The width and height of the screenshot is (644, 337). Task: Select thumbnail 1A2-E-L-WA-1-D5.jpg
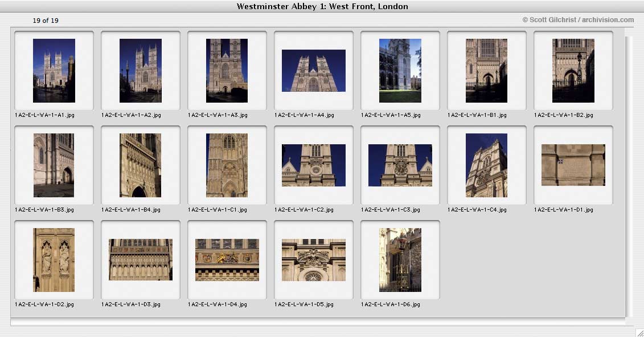point(313,259)
